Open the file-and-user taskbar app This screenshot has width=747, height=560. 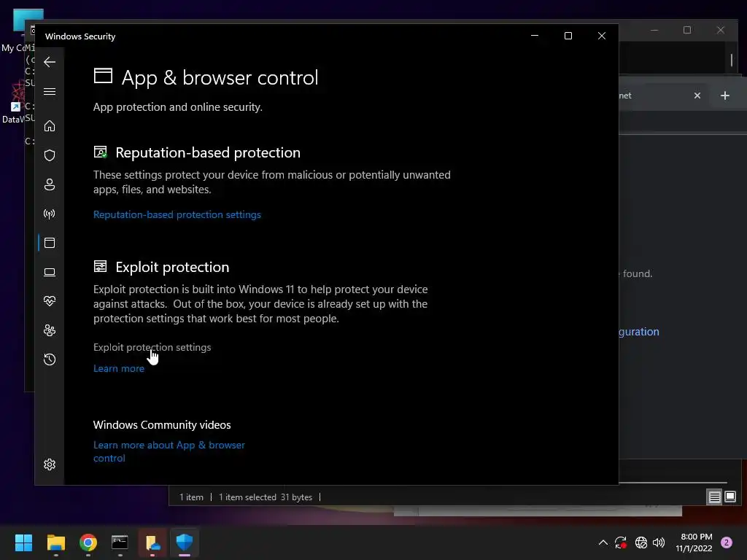(152, 542)
